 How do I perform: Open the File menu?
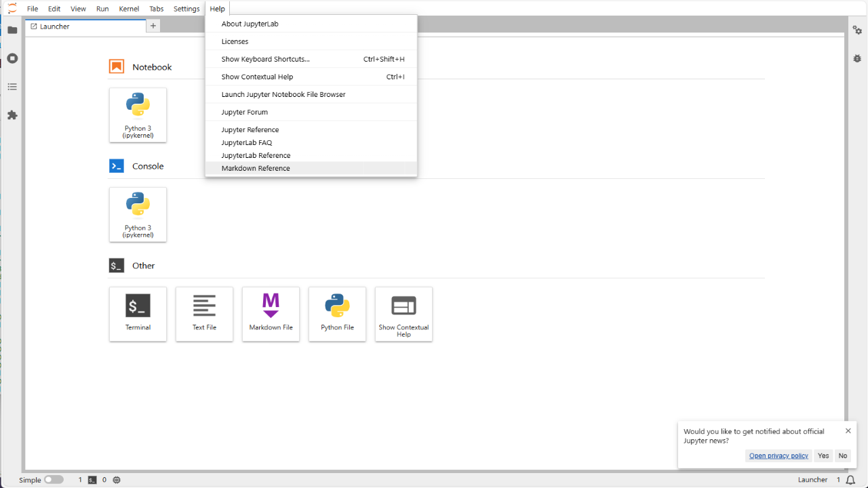[33, 9]
